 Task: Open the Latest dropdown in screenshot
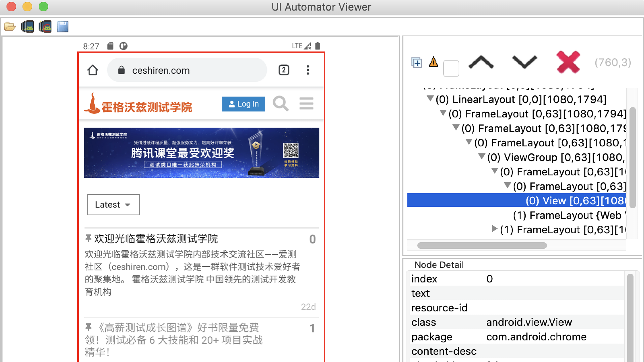tap(113, 205)
